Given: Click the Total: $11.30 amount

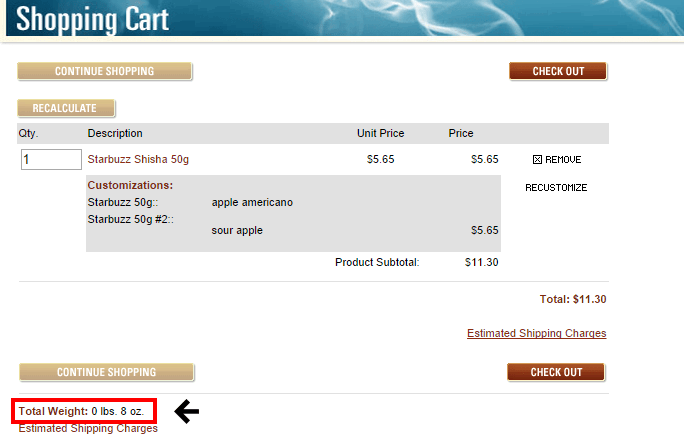Looking at the screenshot, I should [572, 299].
